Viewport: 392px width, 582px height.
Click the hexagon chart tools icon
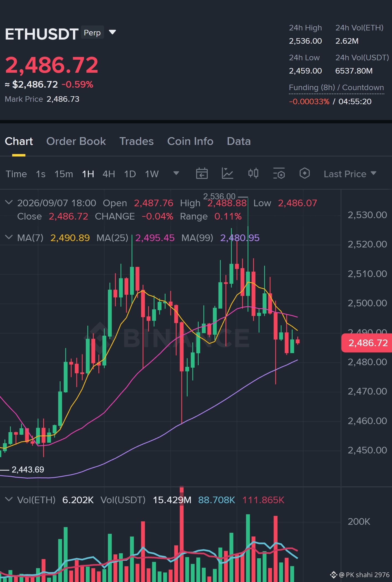coord(304,173)
